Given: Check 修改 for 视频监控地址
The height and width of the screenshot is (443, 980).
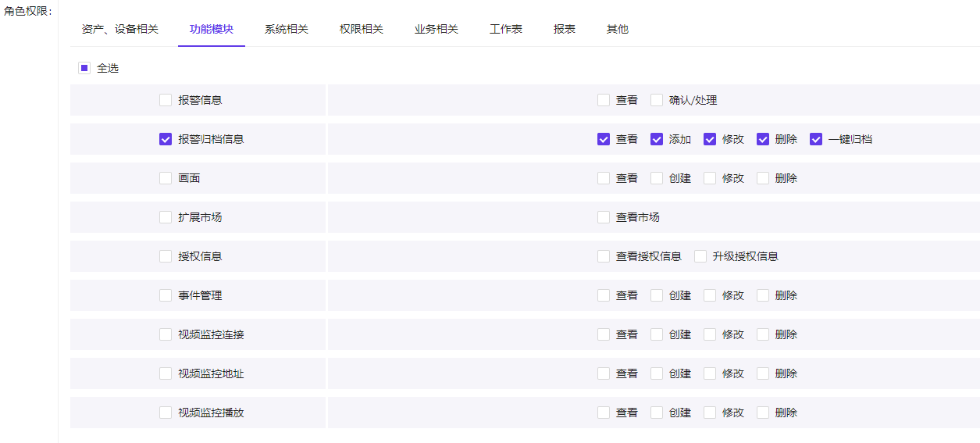Looking at the screenshot, I should (x=710, y=373).
